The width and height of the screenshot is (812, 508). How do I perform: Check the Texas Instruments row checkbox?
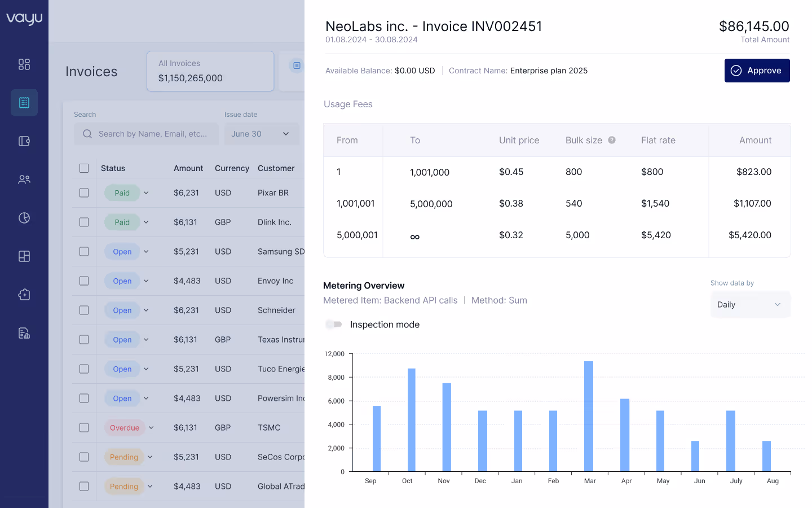click(x=84, y=340)
